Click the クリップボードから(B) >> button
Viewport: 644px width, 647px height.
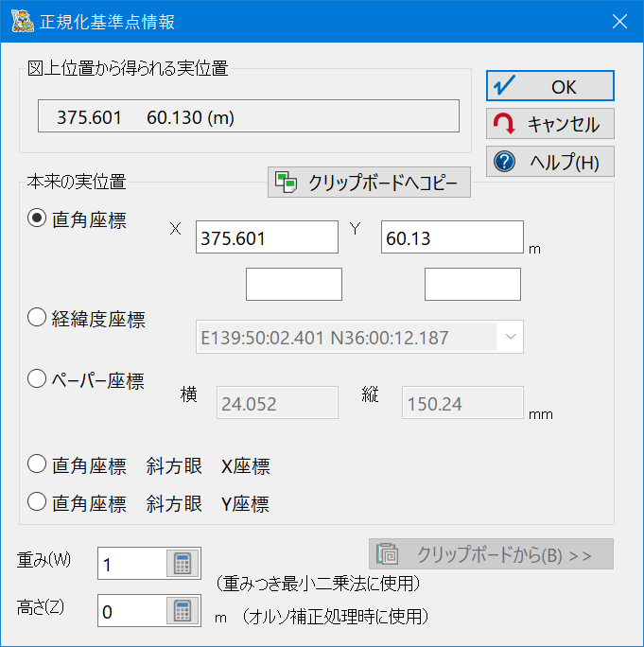click(491, 553)
